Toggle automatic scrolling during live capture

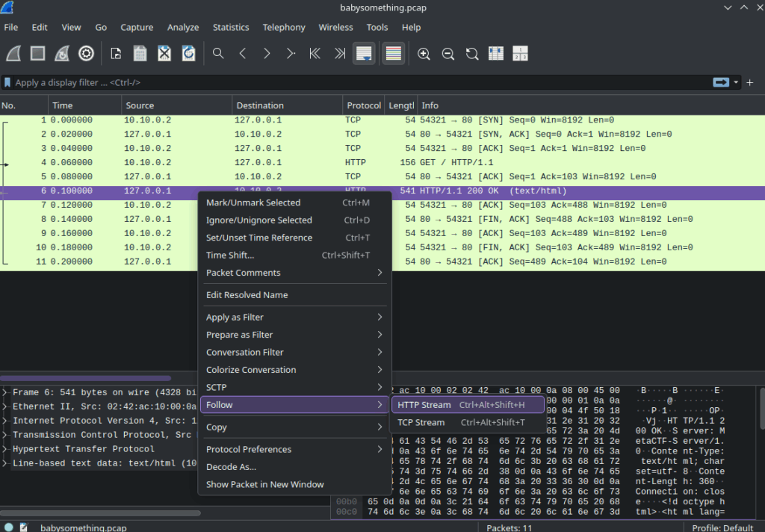tap(364, 53)
